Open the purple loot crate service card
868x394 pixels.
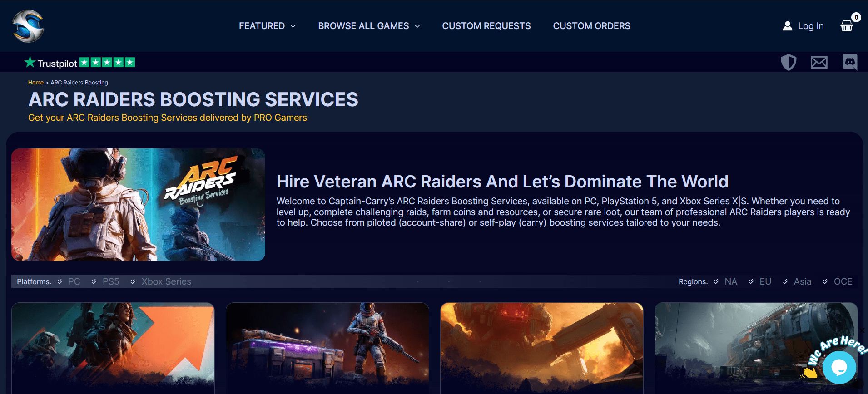327,348
